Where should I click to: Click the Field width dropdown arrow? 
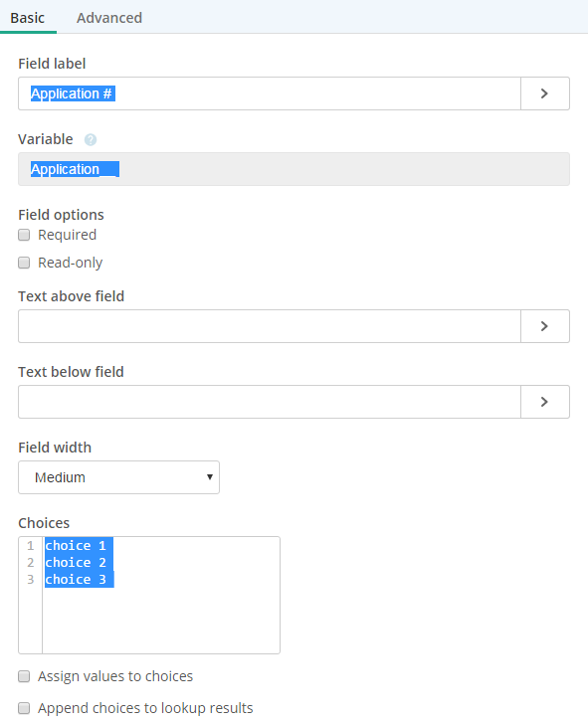210,477
